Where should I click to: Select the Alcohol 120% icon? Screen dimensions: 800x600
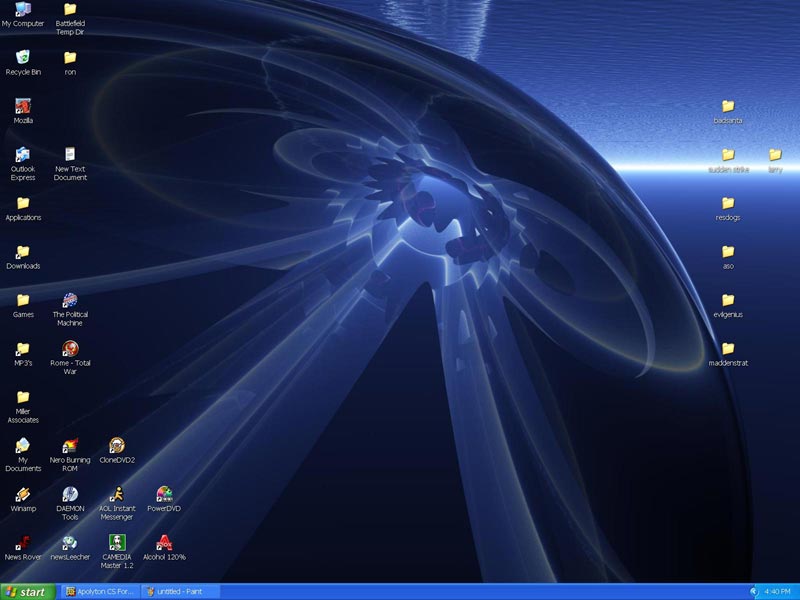click(x=164, y=543)
